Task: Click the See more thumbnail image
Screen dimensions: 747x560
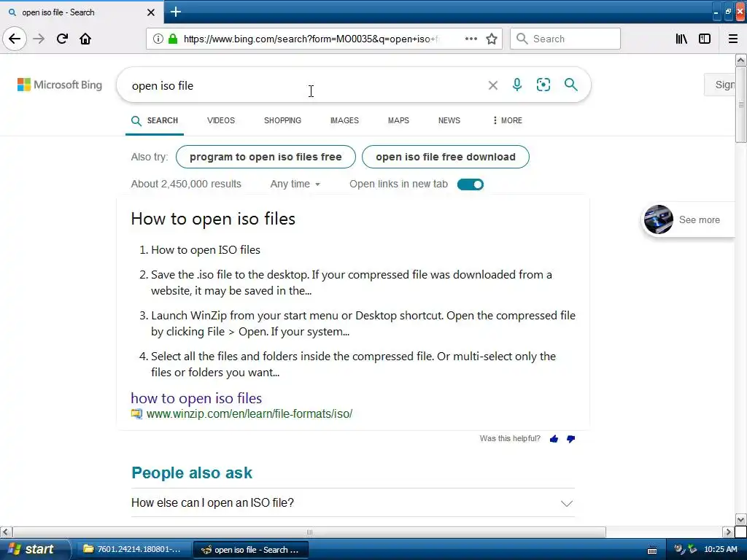Action: 659,219
